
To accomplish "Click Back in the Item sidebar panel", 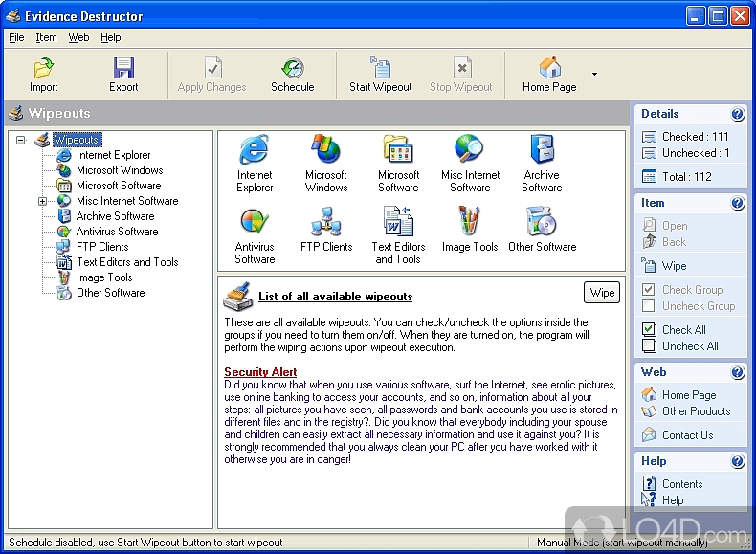I will [674, 242].
